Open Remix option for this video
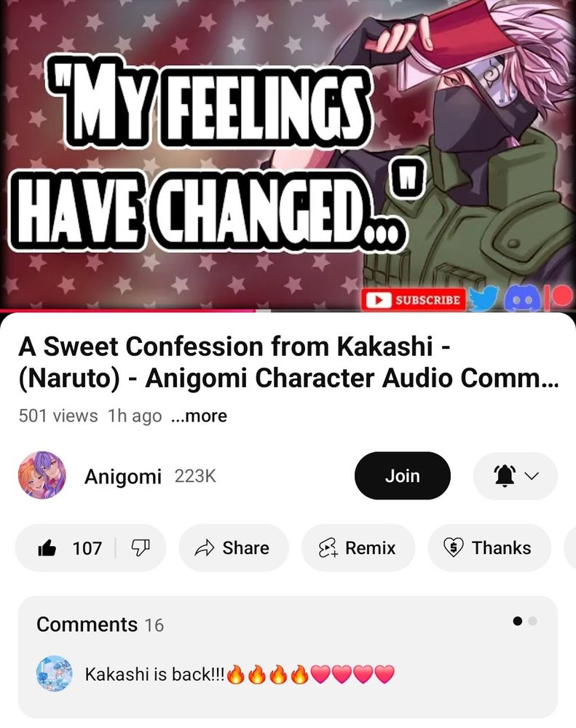The image size is (576, 728). [358, 548]
